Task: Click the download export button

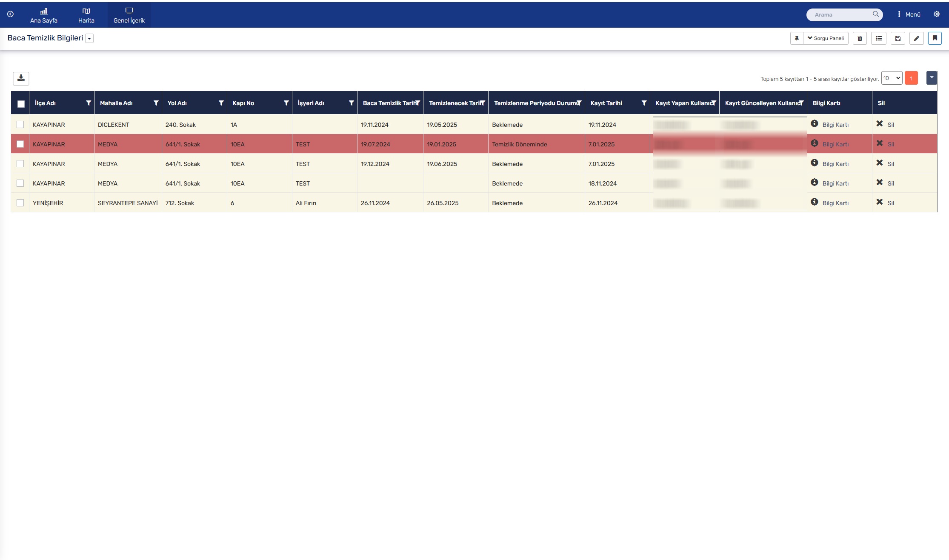Action: [21, 78]
